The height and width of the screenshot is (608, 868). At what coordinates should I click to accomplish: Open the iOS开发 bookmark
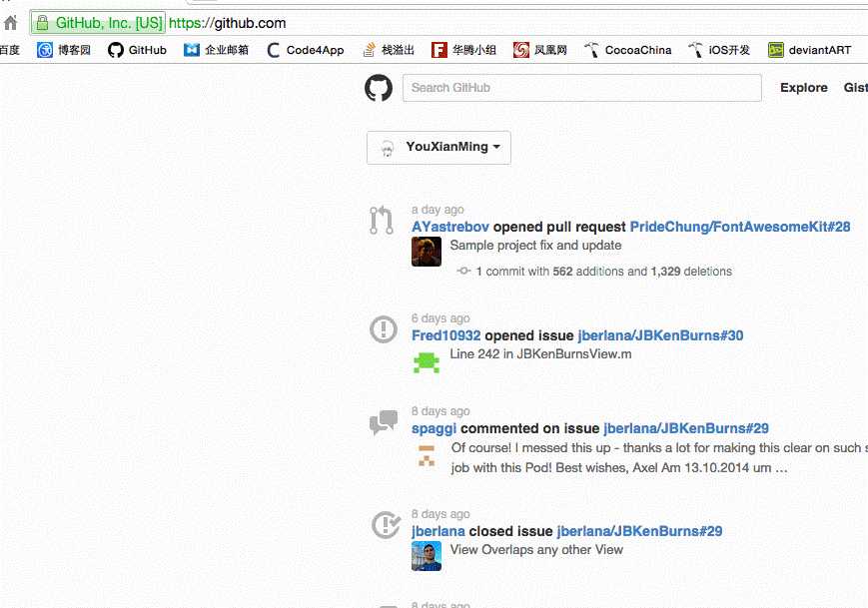tap(718, 50)
